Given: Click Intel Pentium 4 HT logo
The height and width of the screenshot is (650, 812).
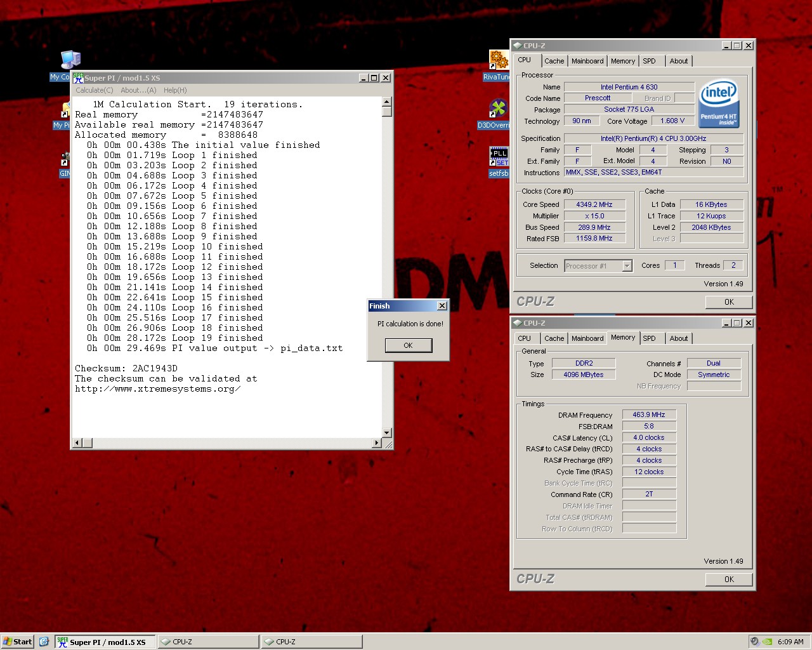Looking at the screenshot, I should click(x=719, y=103).
